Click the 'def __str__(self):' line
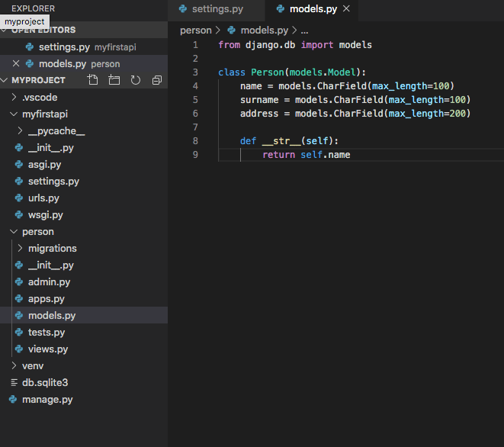 click(x=289, y=141)
